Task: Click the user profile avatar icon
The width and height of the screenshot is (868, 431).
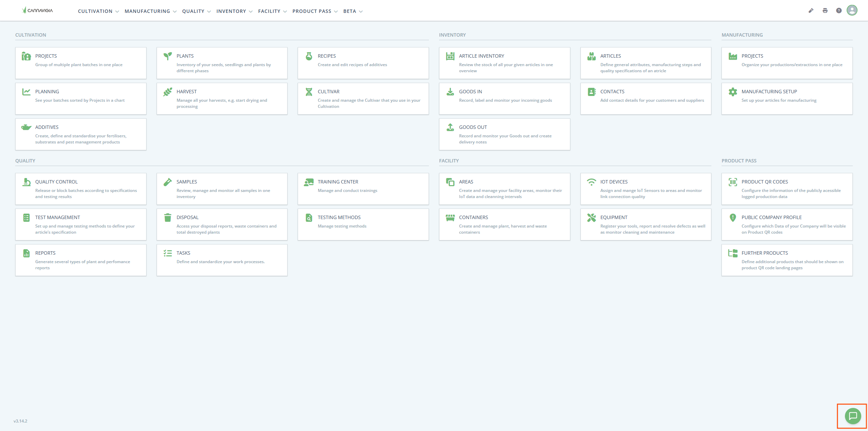Action: [x=852, y=11]
